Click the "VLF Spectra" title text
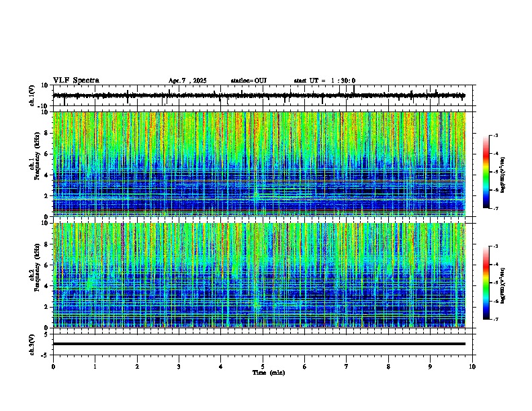 point(76,81)
